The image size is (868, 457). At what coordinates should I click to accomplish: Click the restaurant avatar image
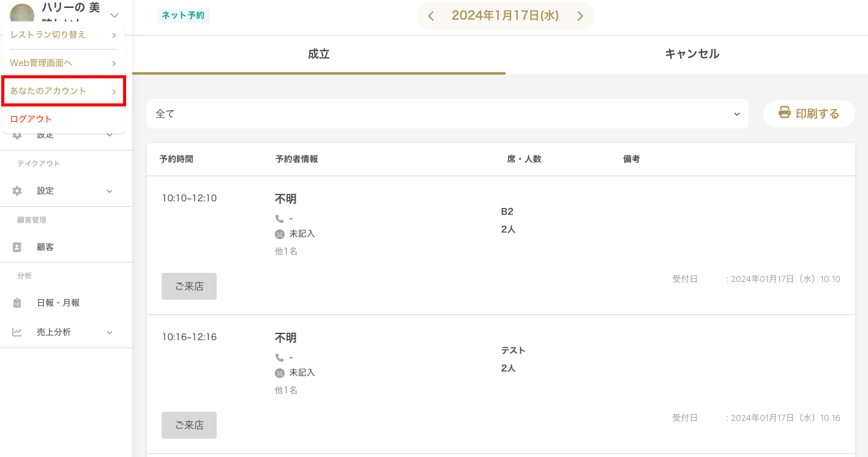point(22,13)
